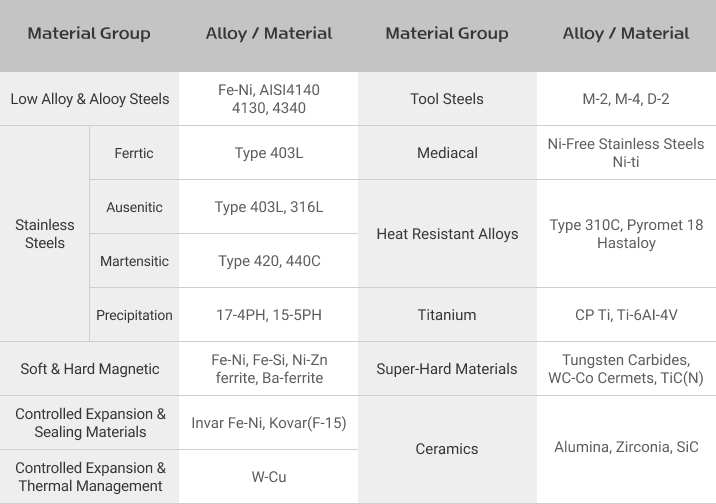Select the Super-Hard Materials cell
716x504 pixels.
(448, 368)
